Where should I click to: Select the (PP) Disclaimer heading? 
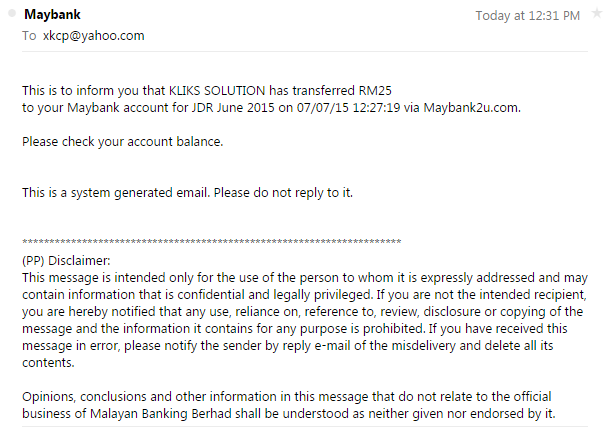66,261
